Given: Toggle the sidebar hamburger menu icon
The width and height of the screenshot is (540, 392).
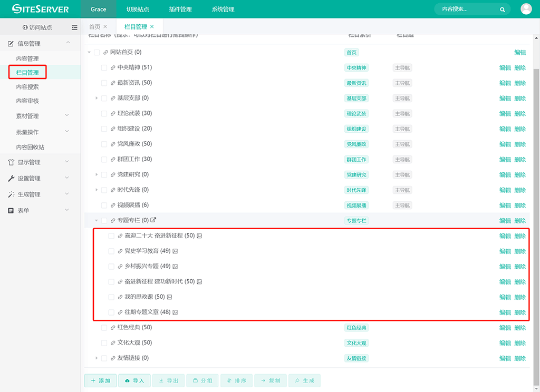Looking at the screenshot, I should point(74,27).
